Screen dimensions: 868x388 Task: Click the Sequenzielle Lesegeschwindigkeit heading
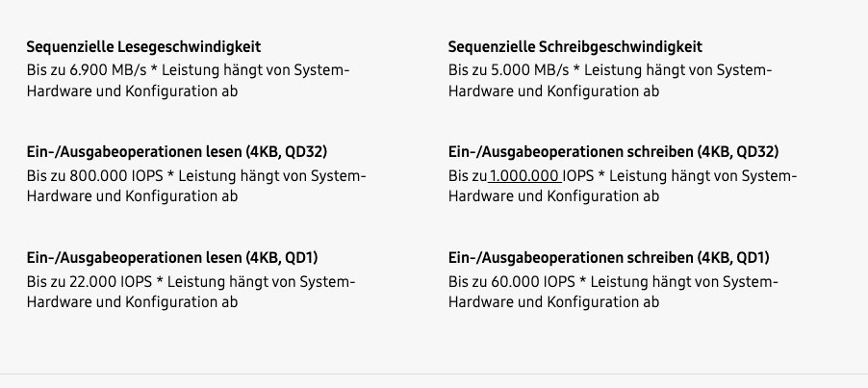[x=143, y=46]
